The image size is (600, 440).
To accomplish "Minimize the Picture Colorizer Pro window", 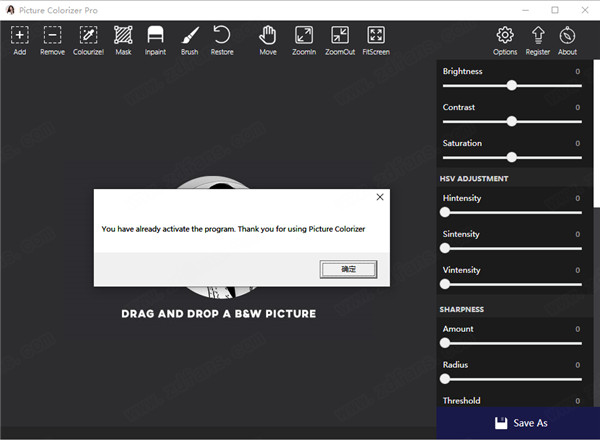I will pos(525,10).
